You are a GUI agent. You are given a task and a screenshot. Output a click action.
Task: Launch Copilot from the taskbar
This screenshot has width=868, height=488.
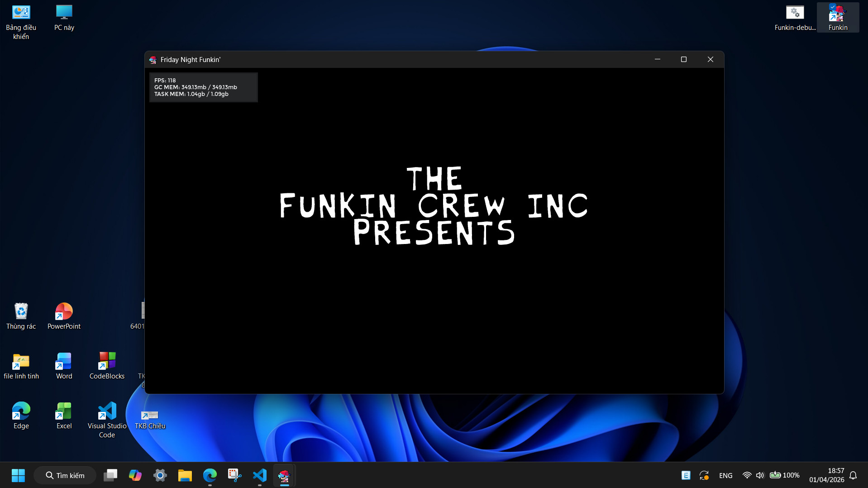135,475
